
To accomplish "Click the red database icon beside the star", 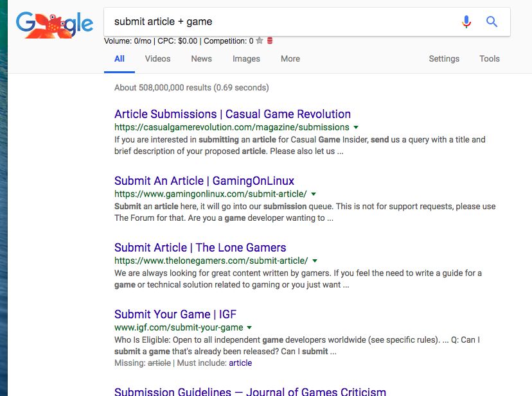I will tap(270, 40).
